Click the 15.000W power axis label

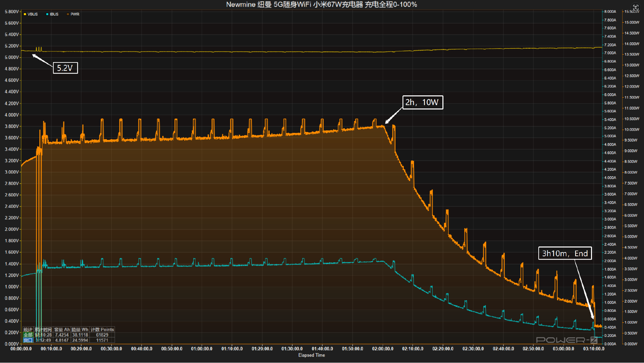click(632, 22)
